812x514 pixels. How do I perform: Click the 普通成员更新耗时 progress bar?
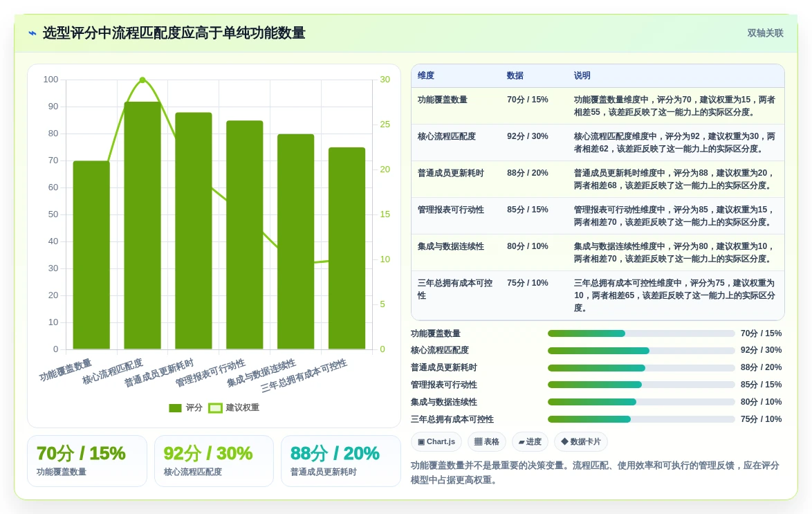tap(641, 368)
